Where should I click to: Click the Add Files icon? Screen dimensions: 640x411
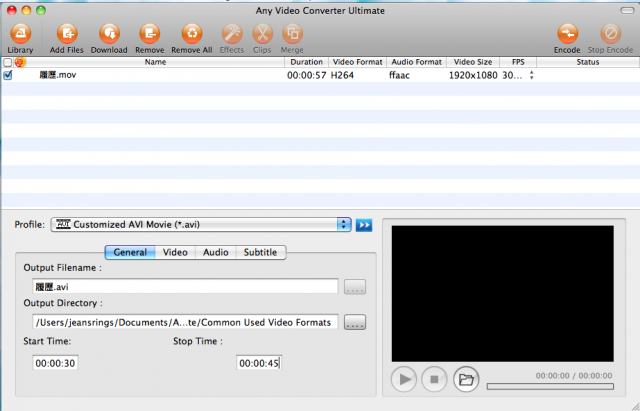coord(67,33)
